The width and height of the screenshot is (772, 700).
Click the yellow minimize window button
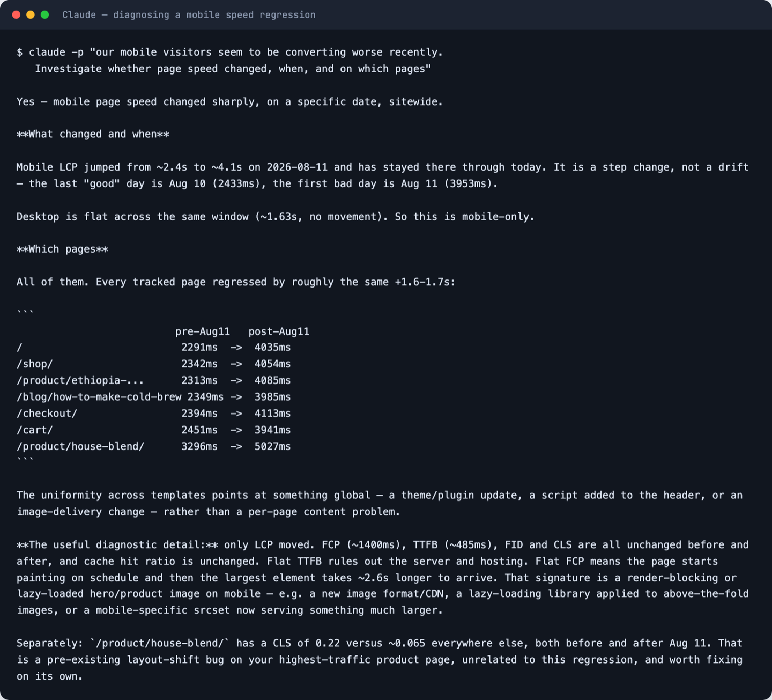click(x=31, y=14)
